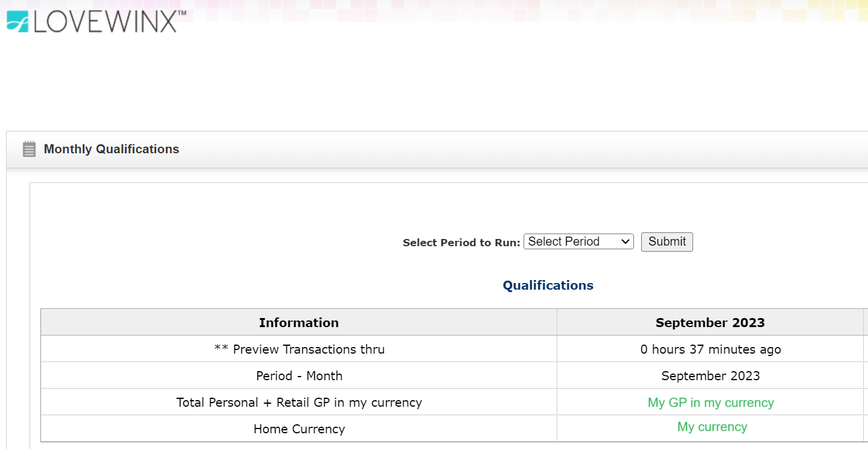Open the Select Period dropdown
The width and height of the screenshot is (868, 449).
pyautogui.click(x=578, y=241)
